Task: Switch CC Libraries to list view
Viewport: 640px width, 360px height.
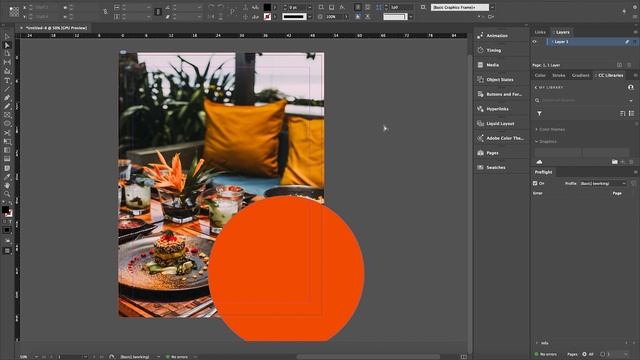Action: [x=631, y=113]
